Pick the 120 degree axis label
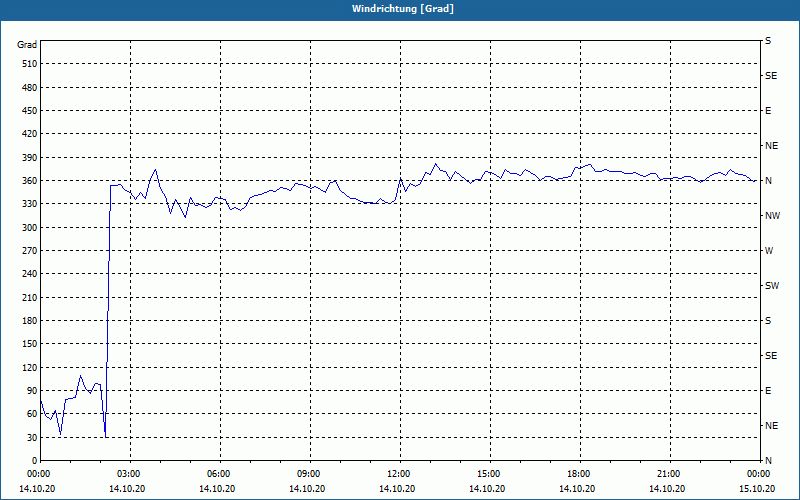This screenshot has width=800, height=500. point(30,367)
